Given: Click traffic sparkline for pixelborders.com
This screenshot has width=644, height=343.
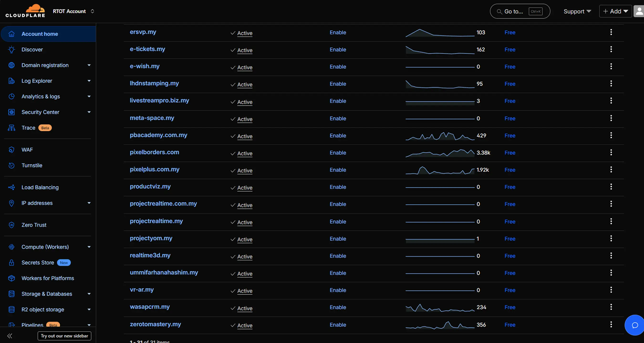Looking at the screenshot, I should coord(440,153).
